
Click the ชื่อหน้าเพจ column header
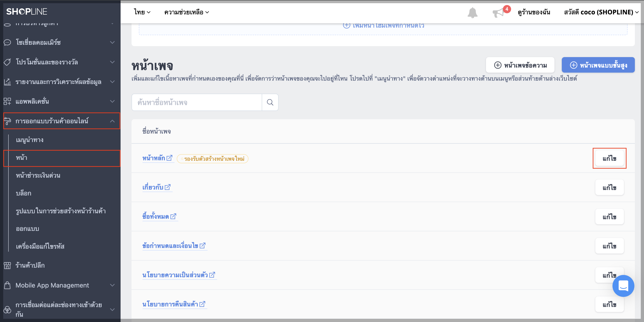(x=156, y=131)
